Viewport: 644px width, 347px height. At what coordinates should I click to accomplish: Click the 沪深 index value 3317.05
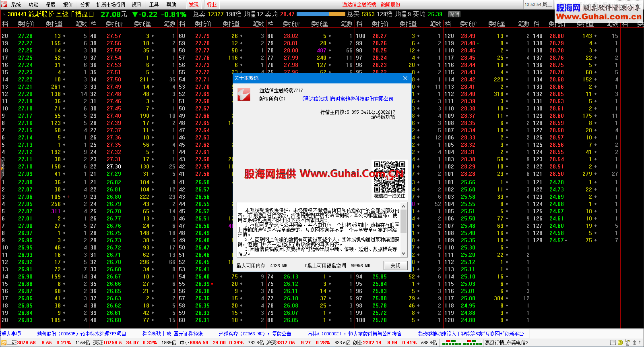click(285, 343)
